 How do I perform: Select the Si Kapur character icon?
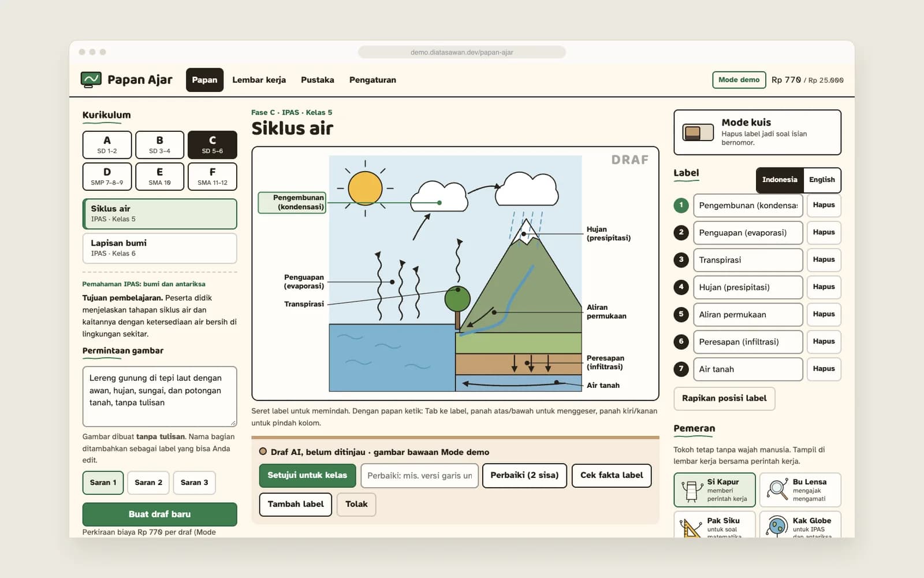point(691,490)
